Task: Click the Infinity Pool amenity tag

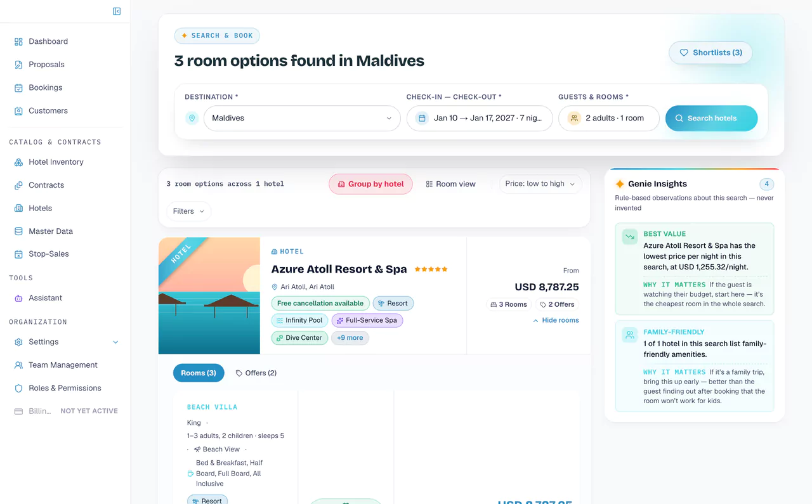Action: (x=299, y=320)
